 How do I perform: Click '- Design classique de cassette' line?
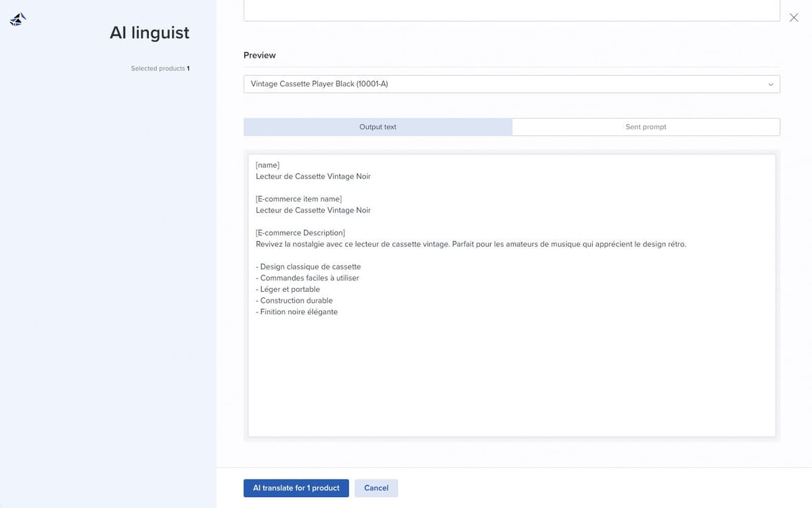click(309, 267)
